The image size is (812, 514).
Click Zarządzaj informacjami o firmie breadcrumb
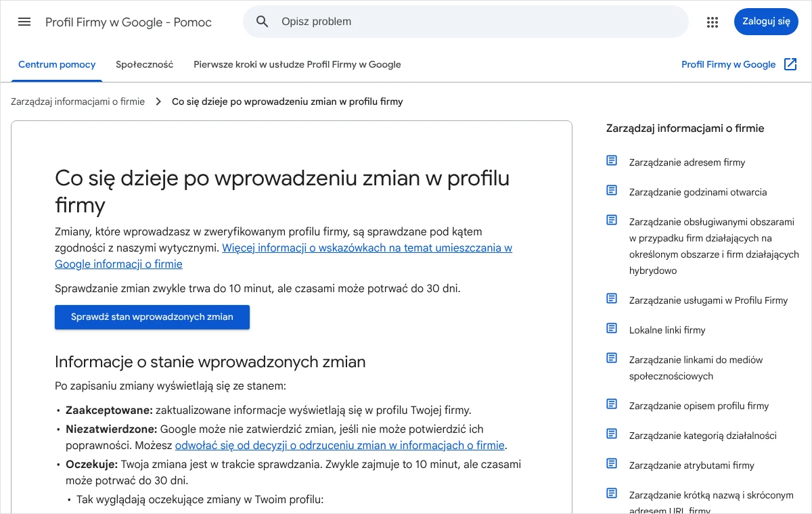tap(78, 101)
